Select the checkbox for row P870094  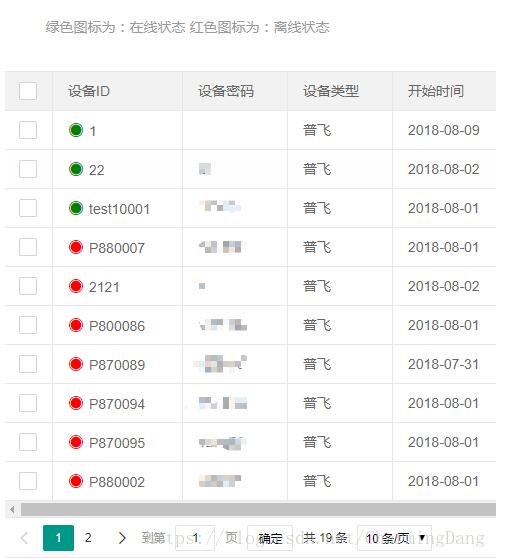(x=28, y=403)
